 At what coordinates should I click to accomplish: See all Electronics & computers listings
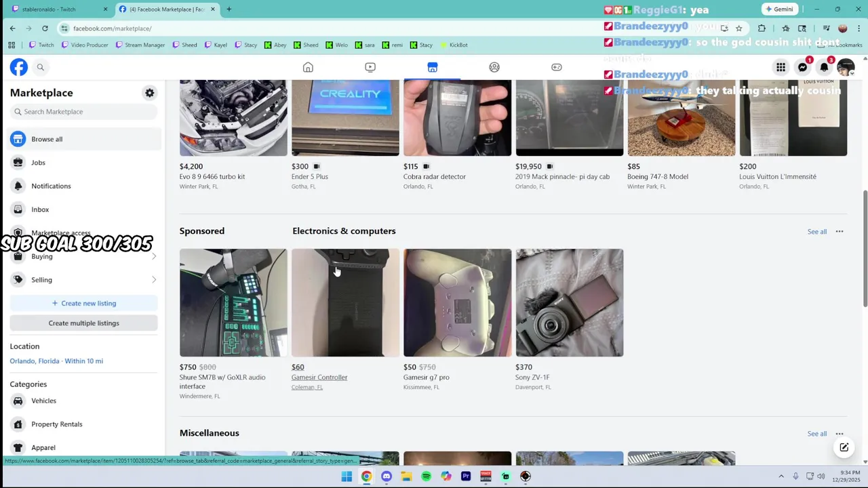[x=816, y=232]
